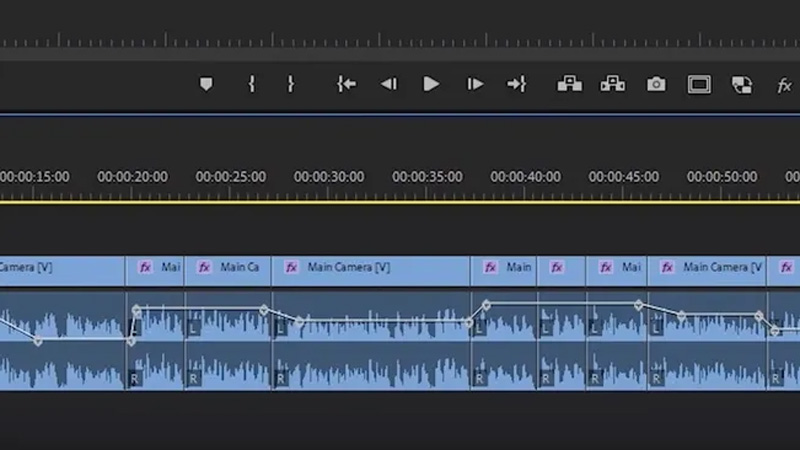Image resolution: width=800 pixels, height=450 pixels.
Task: Toggle the safe margins overlay
Action: click(x=699, y=85)
